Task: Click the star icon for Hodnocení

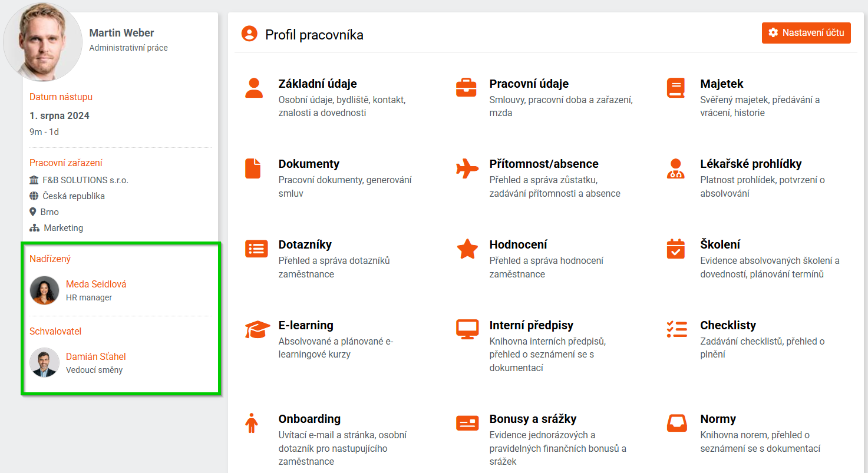Action: pos(467,249)
